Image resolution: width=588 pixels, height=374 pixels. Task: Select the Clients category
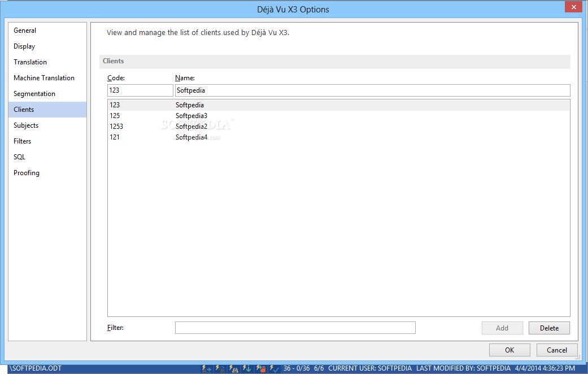click(x=47, y=110)
